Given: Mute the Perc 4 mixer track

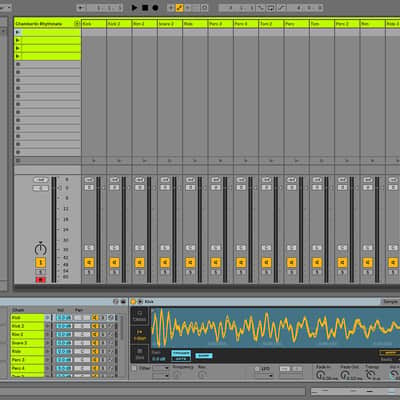Looking at the screenshot, I should pos(241,263).
